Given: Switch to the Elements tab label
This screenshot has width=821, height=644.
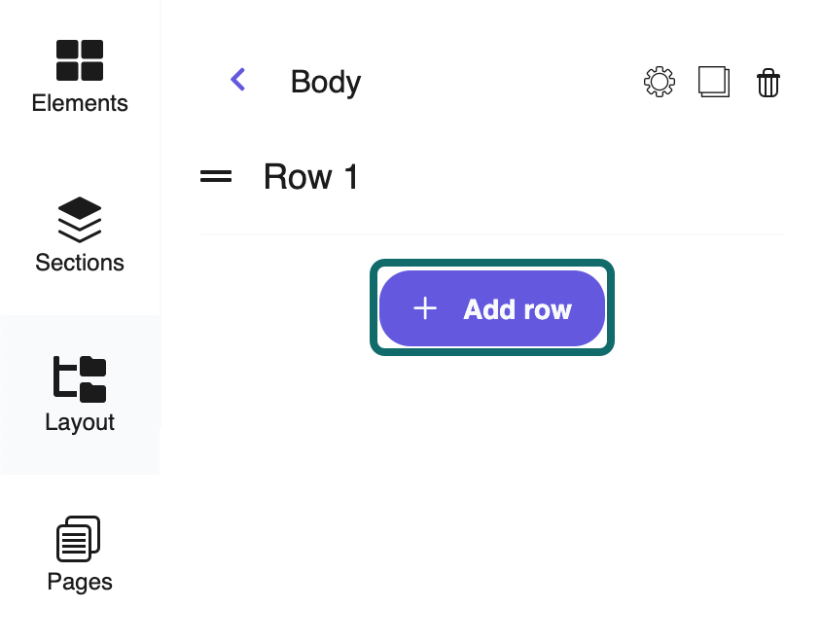Looking at the screenshot, I should [80, 103].
